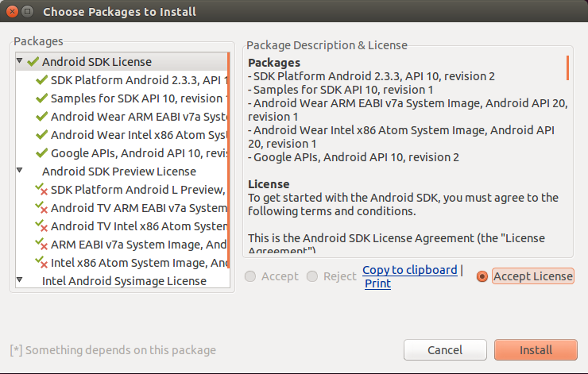This screenshot has width=588, height=374.
Task: Click checkmark icon for Samples for SDK API 10
Action: point(41,98)
